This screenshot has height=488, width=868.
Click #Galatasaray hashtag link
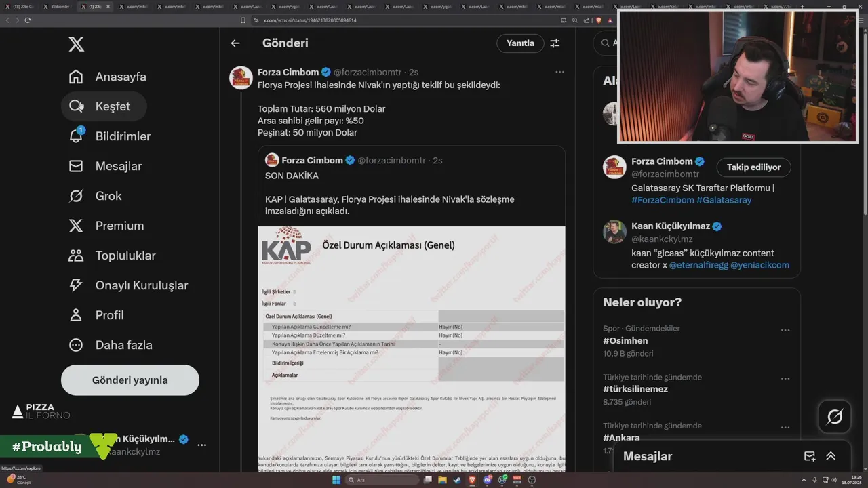pos(724,200)
